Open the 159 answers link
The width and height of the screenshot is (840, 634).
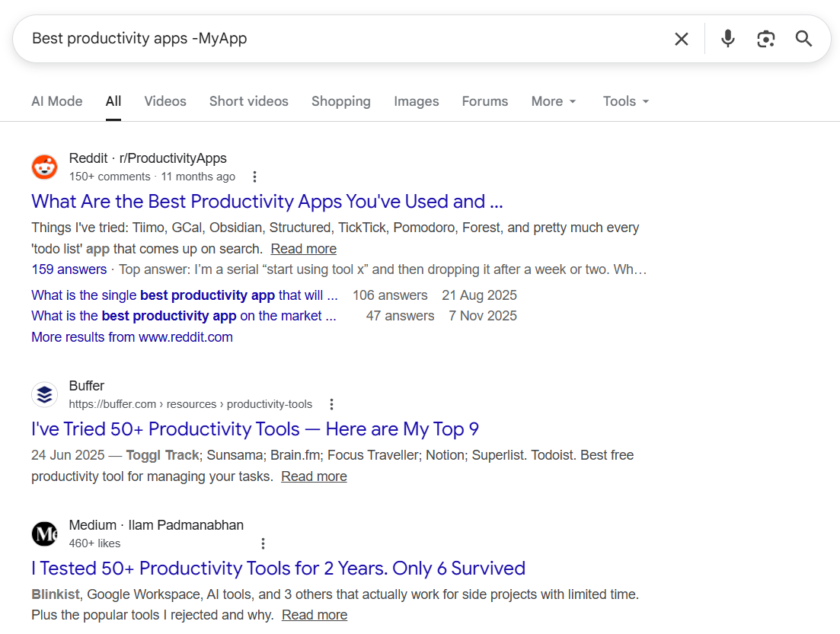(x=69, y=269)
